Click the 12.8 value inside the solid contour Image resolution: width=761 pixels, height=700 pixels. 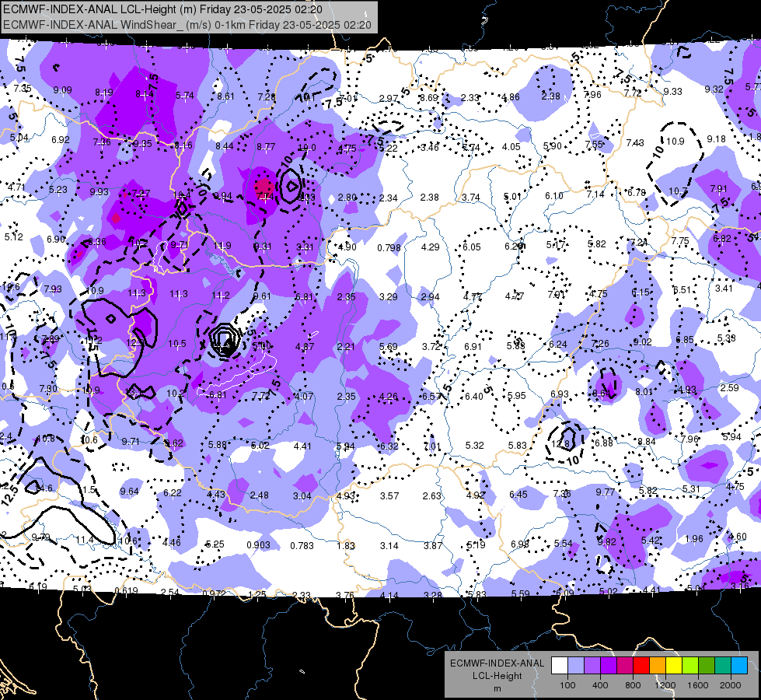coord(560,444)
